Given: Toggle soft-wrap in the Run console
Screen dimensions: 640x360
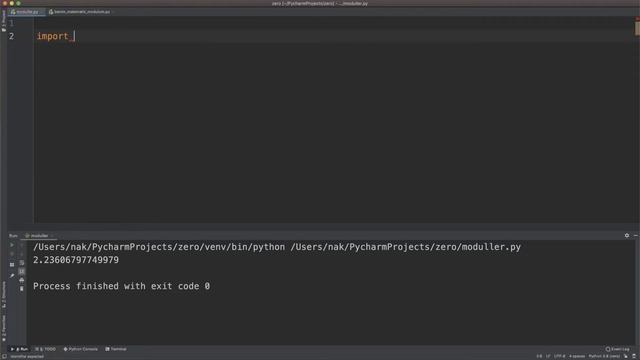Looking at the screenshot, I should point(22,263).
